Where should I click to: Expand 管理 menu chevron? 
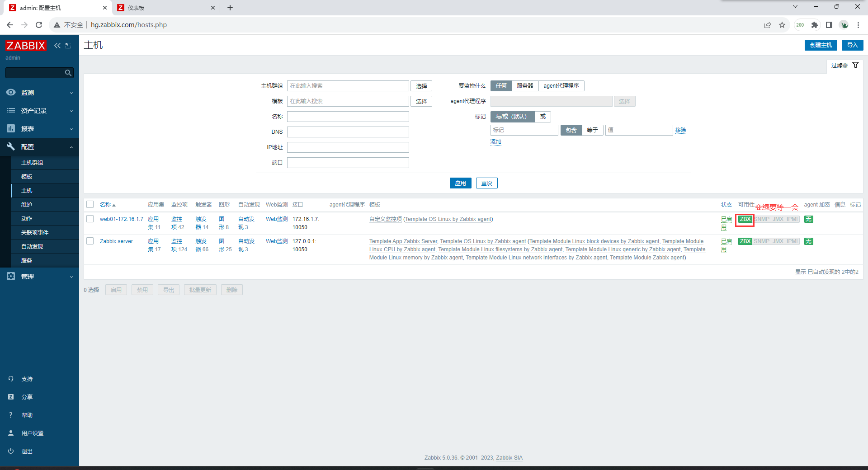71,277
